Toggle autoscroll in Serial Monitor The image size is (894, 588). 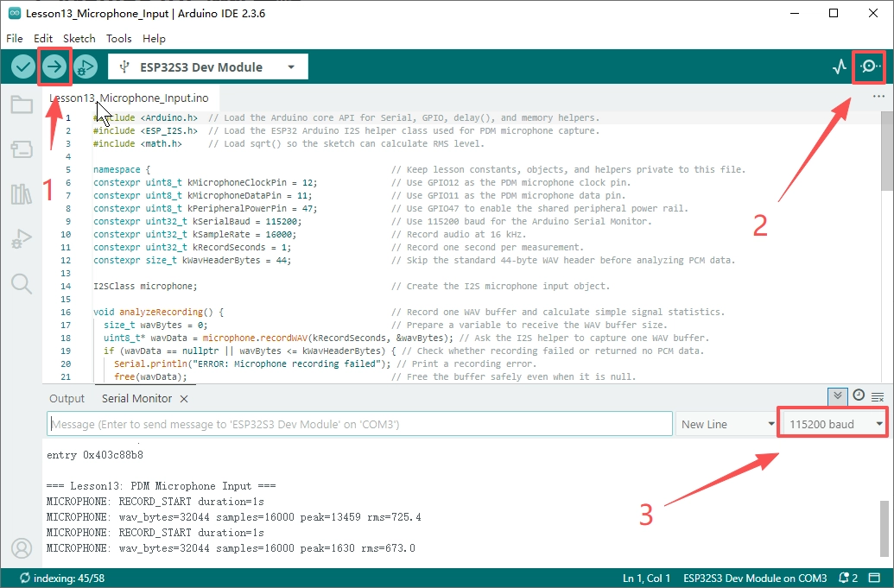pos(837,396)
